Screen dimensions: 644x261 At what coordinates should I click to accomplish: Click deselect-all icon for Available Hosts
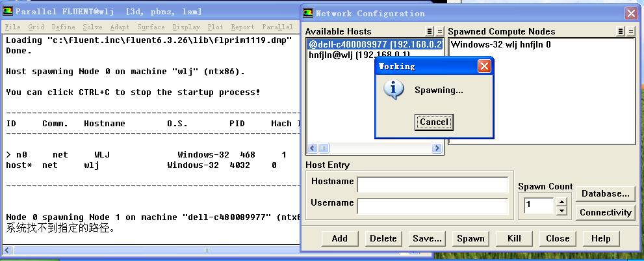pyautogui.click(x=439, y=31)
